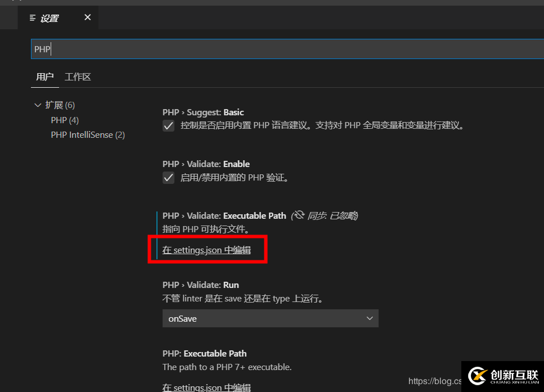This screenshot has height=392, width=544.
Task: Select PHP IntelliSense (2) tree entry
Action: 88,135
